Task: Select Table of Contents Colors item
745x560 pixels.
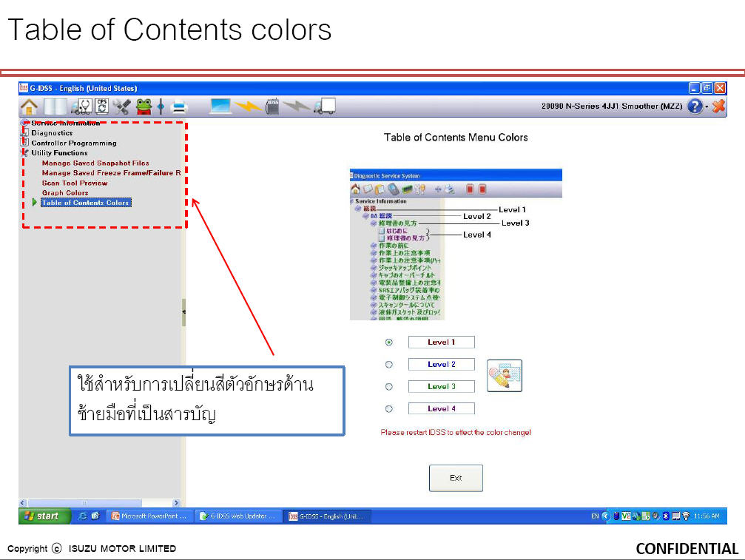Action: pos(86,203)
